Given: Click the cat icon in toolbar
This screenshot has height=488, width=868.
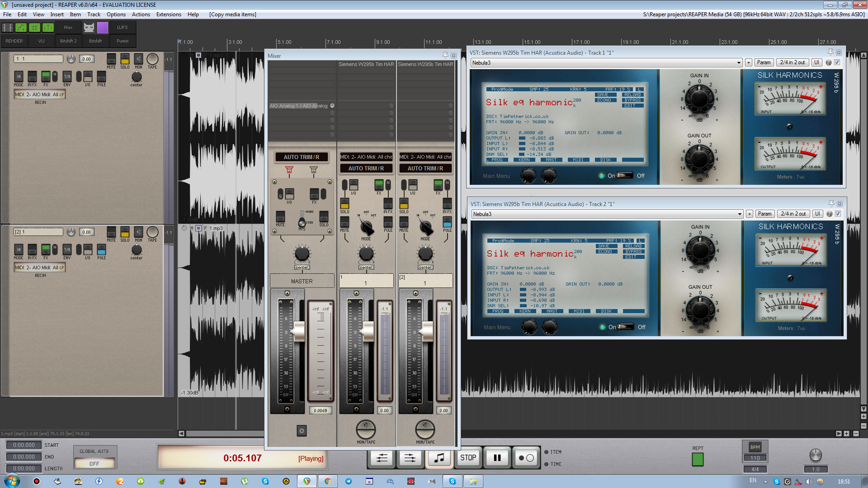Looking at the screenshot, I should pyautogui.click(x=89, y=28).
